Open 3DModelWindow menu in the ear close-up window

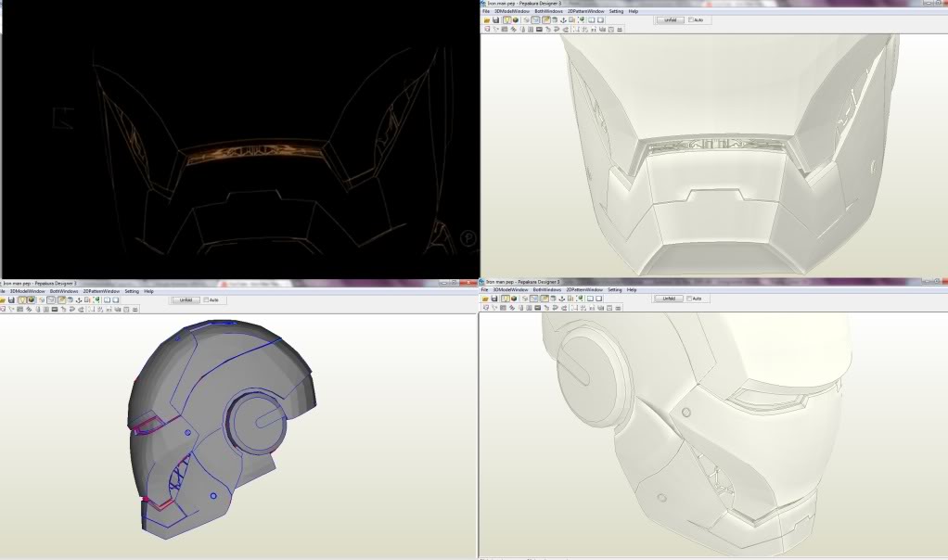(510, 290)
